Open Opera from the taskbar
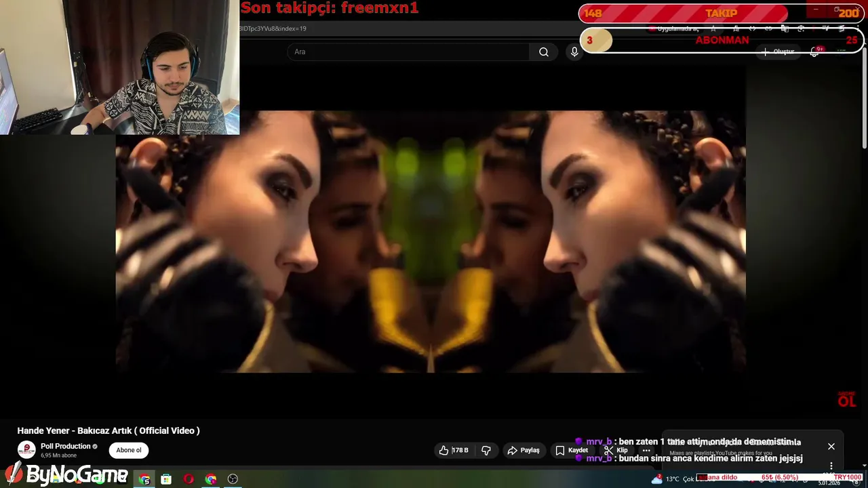868x488 pixels. pyautogui.click(x=189, y=479)
